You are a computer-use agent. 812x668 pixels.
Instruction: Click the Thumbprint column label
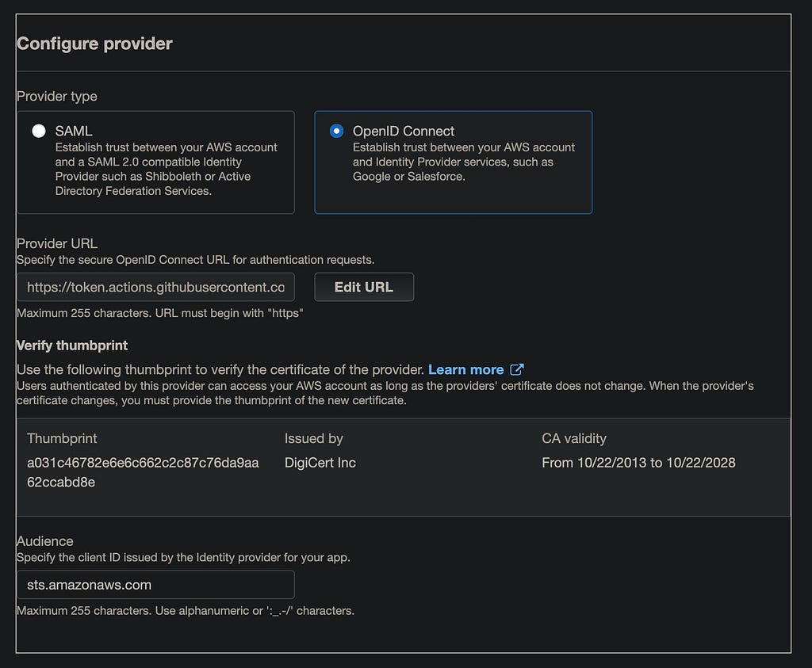pos(62,438)
